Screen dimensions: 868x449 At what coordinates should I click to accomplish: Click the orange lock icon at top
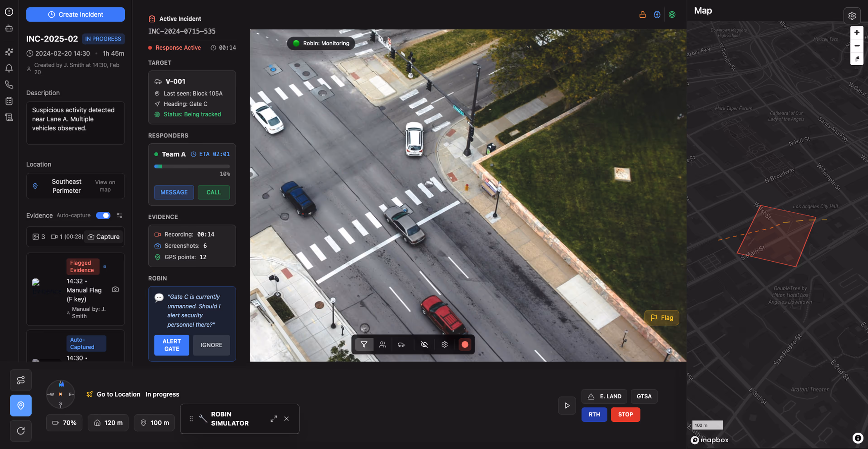coord(642,14)
